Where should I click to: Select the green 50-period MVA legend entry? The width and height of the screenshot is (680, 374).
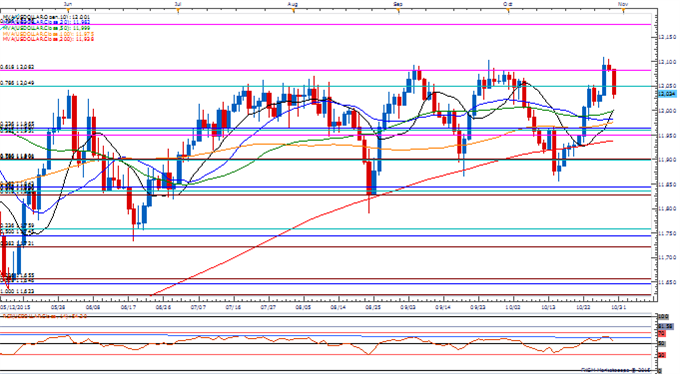coord(46,28)
